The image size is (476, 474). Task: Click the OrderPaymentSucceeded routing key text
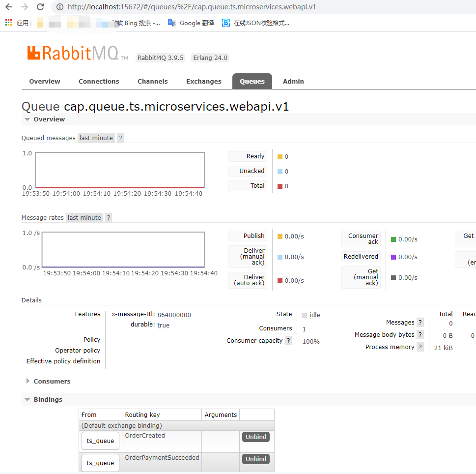coord(162,458)
